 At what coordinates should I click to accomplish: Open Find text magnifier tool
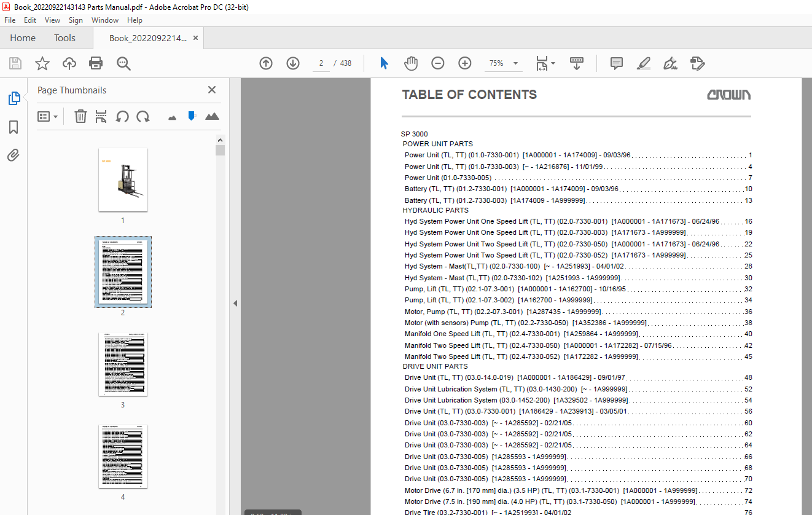point(123,63)
